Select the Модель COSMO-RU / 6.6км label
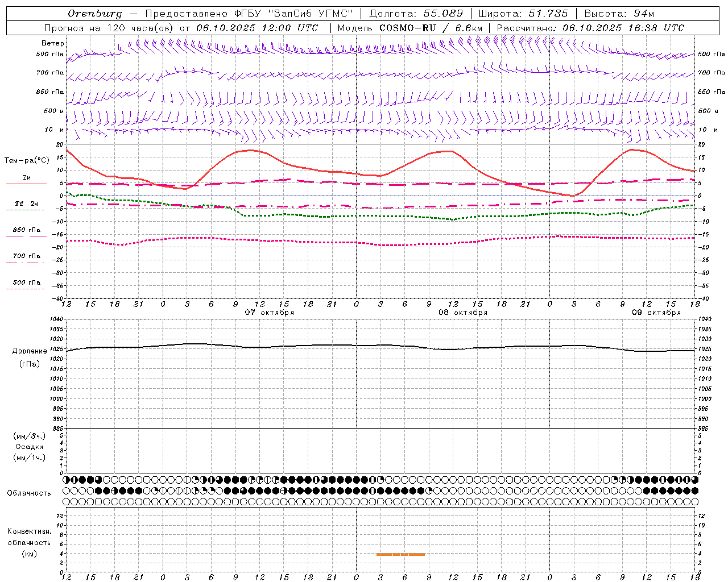 tap(409, 28)
